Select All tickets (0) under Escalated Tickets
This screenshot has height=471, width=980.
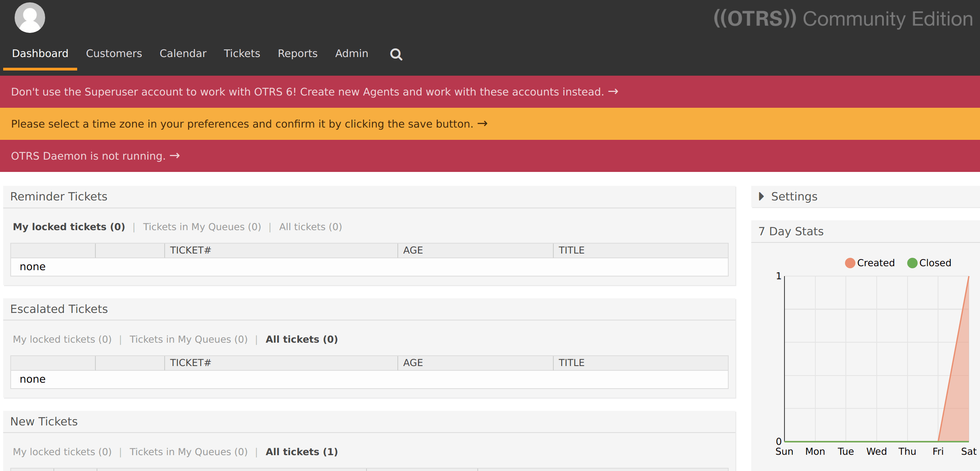302,339
